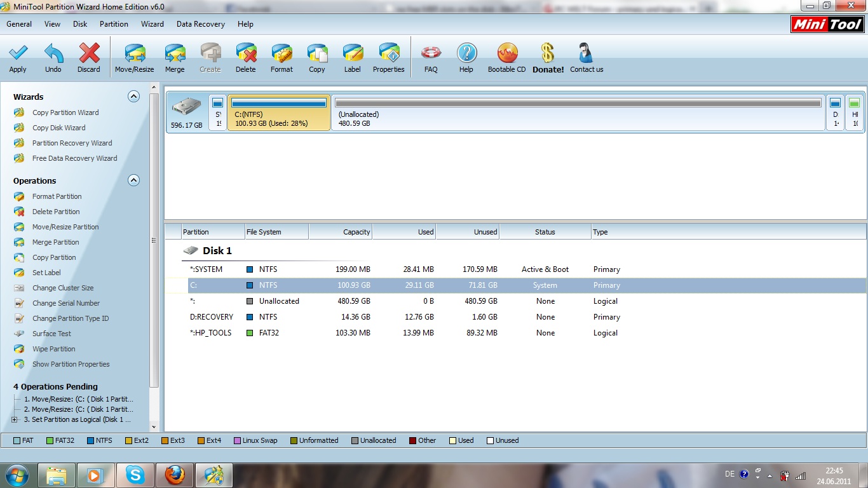Open the FAQ lifebuoy icon
The width and height of the screenshot is (868, 488).
point(431,53)
